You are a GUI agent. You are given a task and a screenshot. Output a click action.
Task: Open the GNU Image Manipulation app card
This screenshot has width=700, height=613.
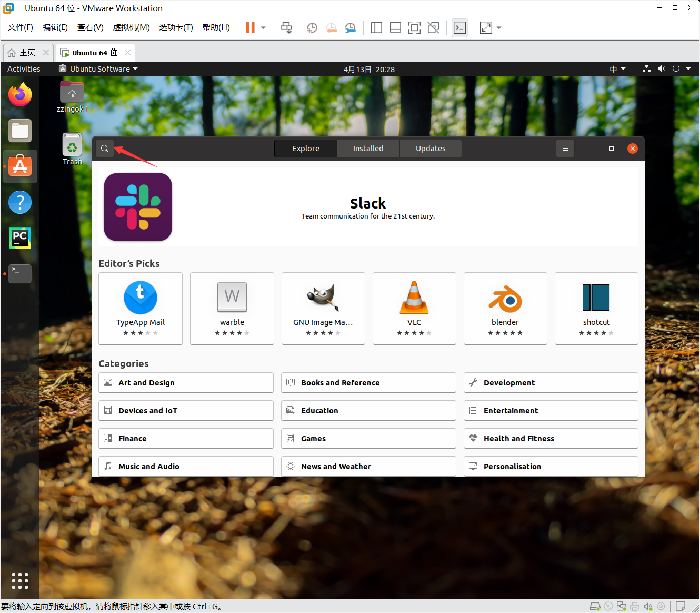323,309
